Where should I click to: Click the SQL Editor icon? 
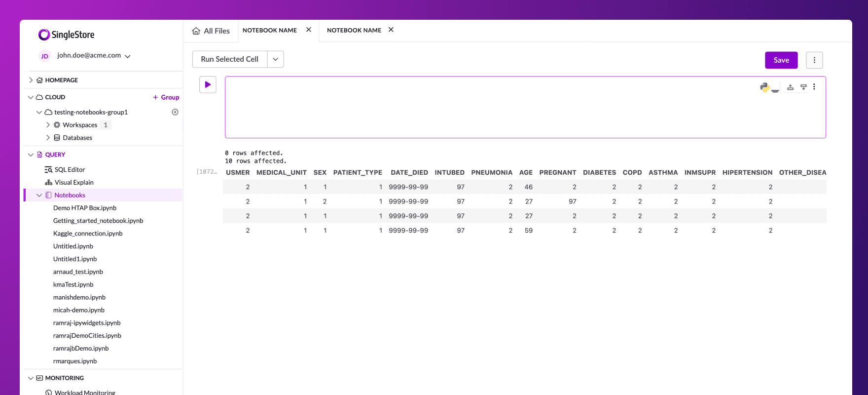click(48, 169)
